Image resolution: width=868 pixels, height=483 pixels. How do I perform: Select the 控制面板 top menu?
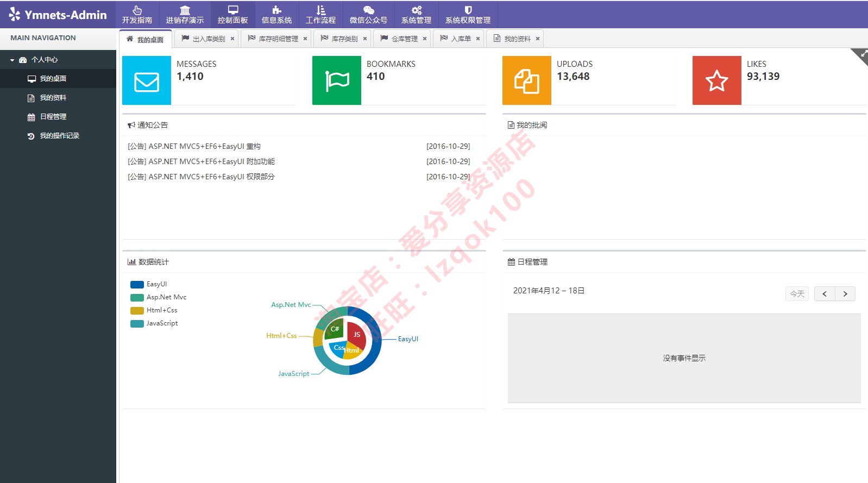(x=232, y=15)
